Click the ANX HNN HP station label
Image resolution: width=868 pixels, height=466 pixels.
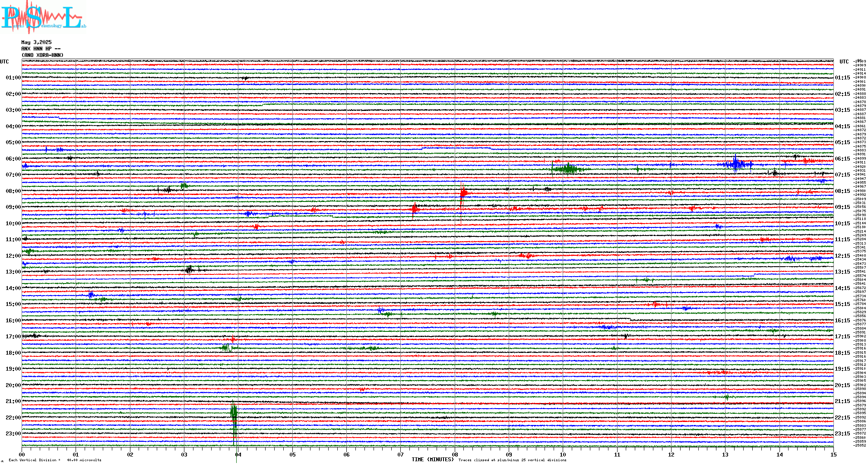click(41, 49)
